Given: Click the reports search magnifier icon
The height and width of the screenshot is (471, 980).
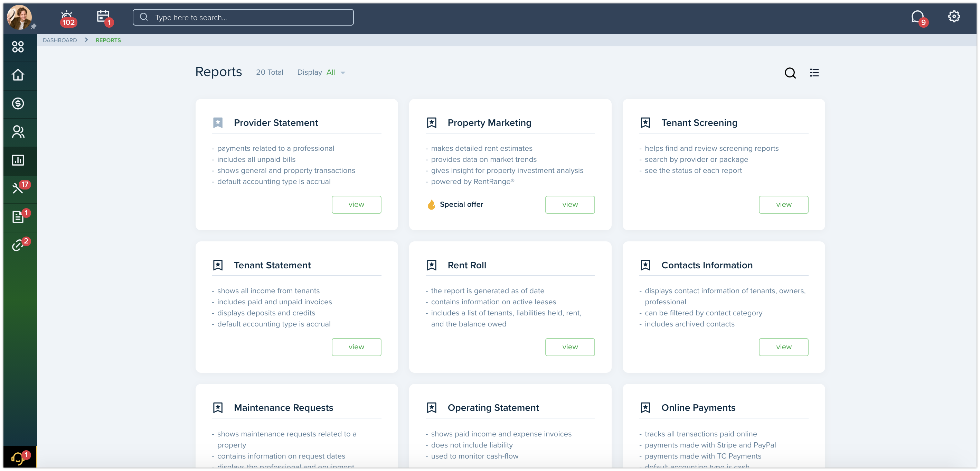Looking at the screenshot, I should coord(790,73).
